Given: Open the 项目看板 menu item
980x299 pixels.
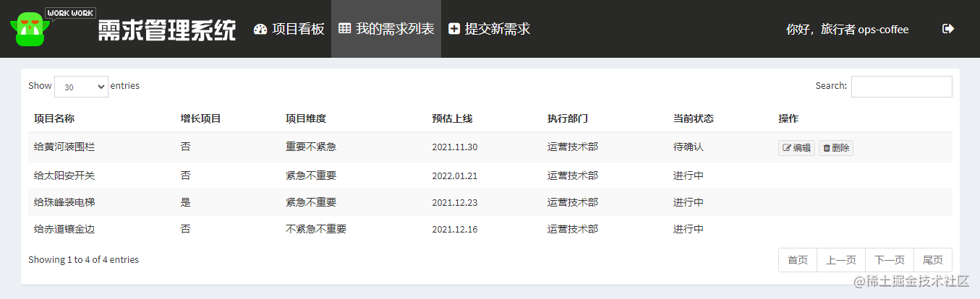Looking at the screenshot, I should [x=289, y=29].
